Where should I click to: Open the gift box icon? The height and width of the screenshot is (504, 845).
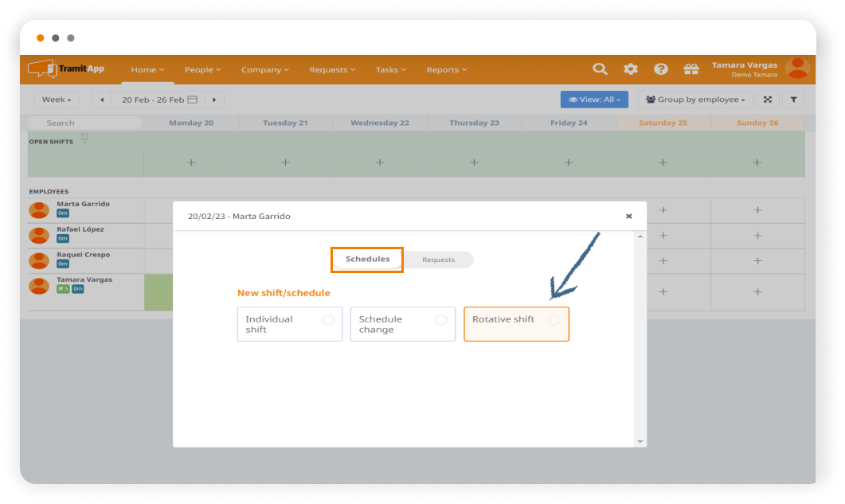(x=690, y=69)
